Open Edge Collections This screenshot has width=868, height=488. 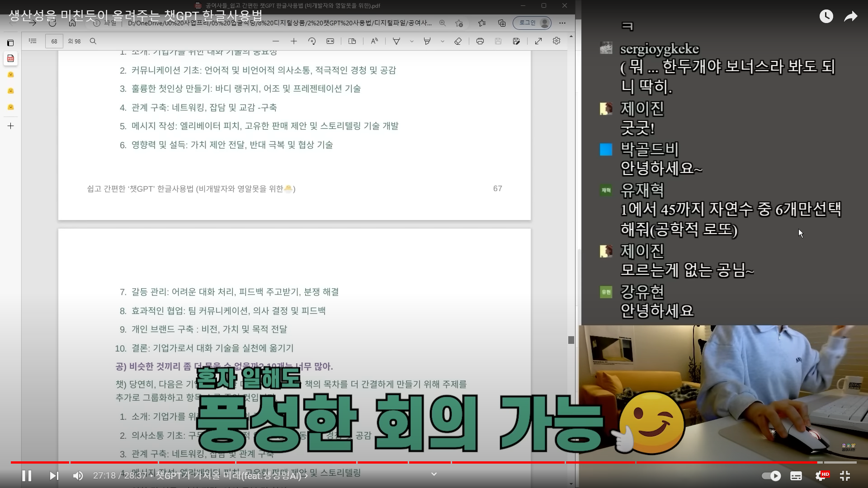pyautogui.click(x=502, y=23)
